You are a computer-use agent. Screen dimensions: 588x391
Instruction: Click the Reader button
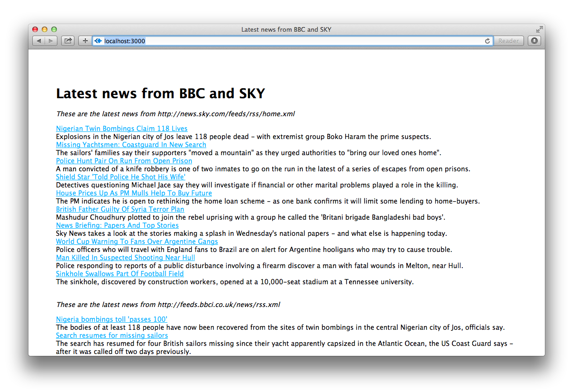[x=509, y=41]
